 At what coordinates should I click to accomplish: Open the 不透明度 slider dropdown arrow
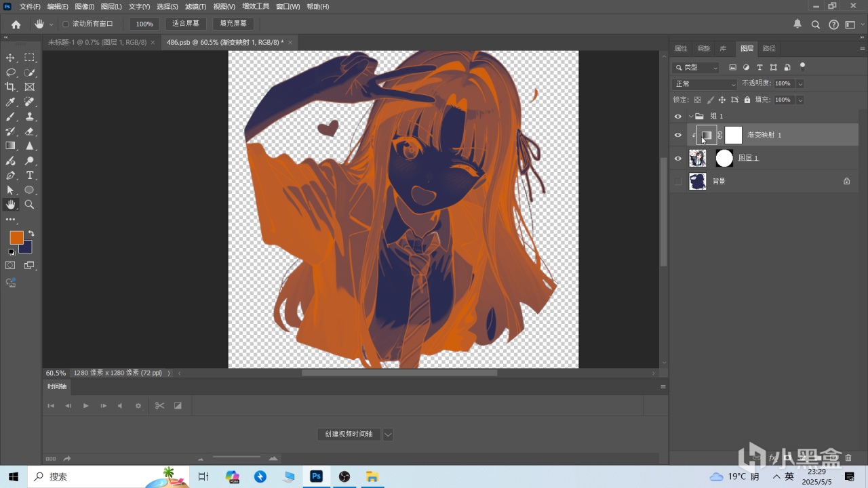(x=800, y=83)
